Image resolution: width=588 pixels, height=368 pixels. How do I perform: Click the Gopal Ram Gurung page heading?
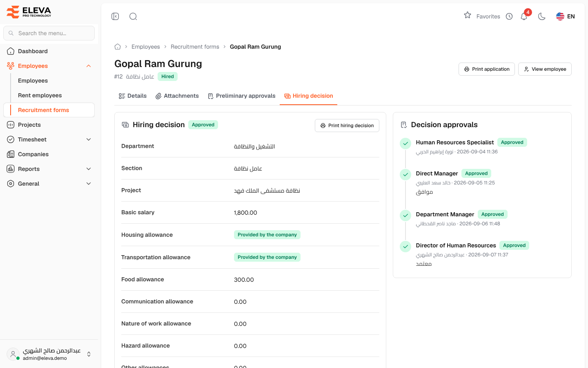tap(158, 64)
